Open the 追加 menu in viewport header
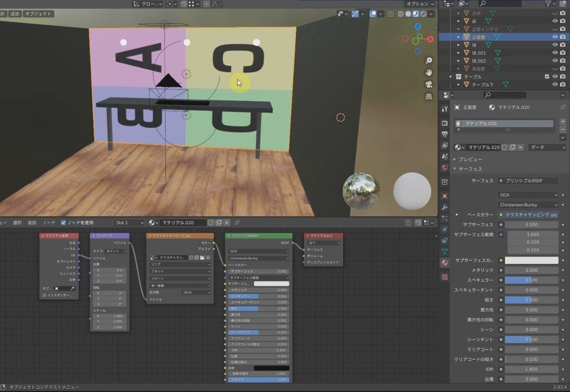Screen dimensions: 570x392 coord(15,14)
